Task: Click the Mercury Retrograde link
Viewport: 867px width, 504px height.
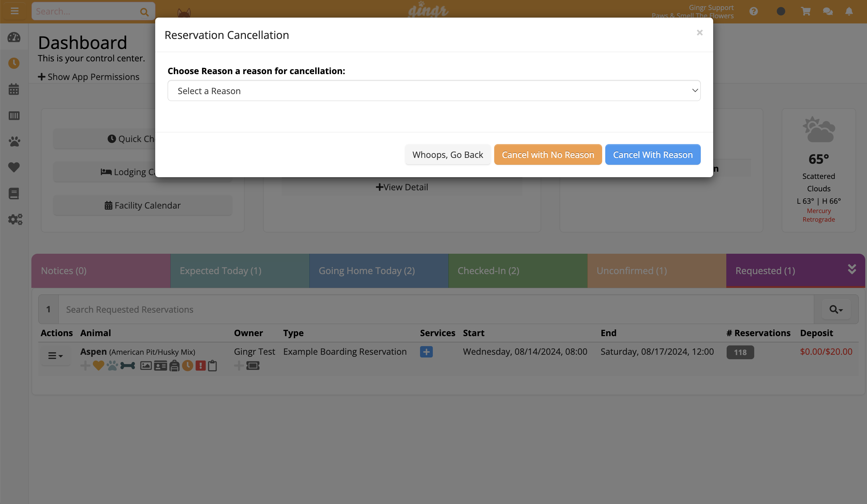Action: (819, 215)
